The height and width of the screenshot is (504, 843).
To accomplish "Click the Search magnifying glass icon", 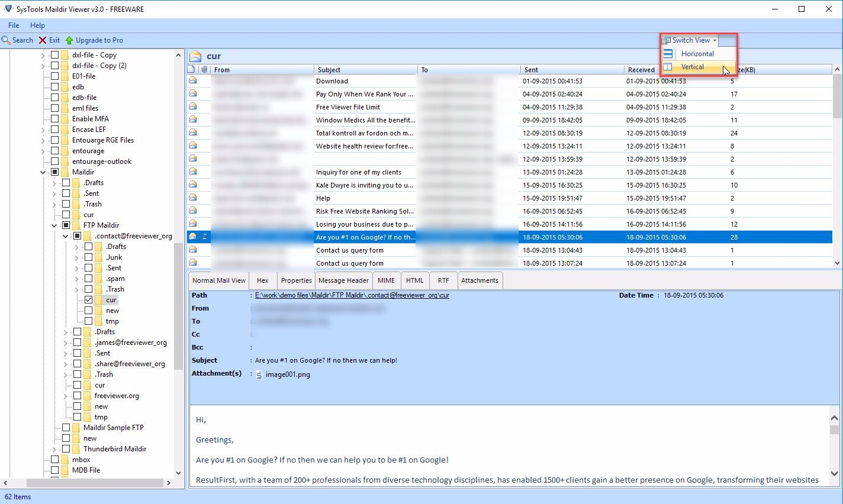I will coord(7,40).
